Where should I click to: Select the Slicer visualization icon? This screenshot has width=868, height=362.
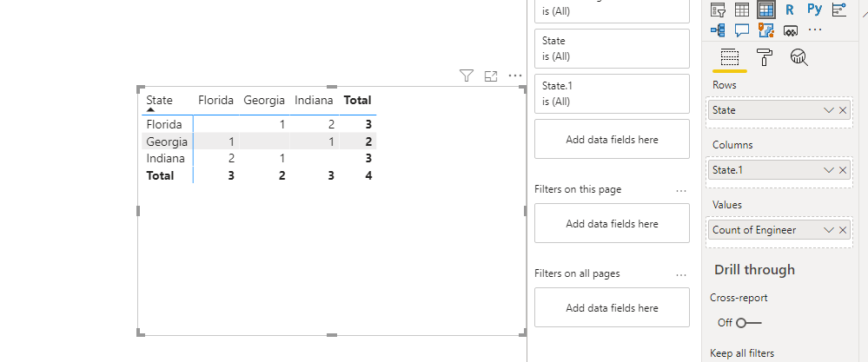point(718,10)
